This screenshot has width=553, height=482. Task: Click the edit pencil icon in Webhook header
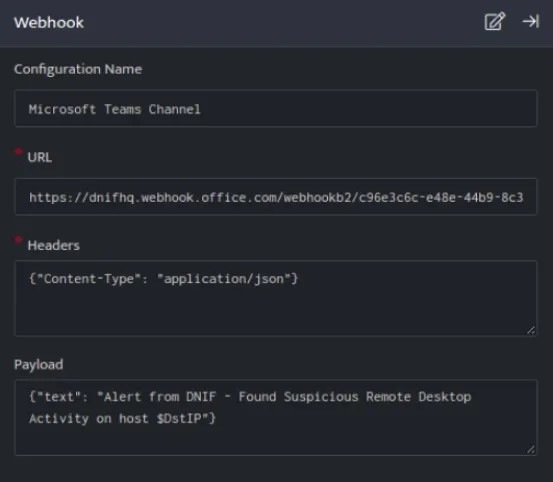pos(495,22)
